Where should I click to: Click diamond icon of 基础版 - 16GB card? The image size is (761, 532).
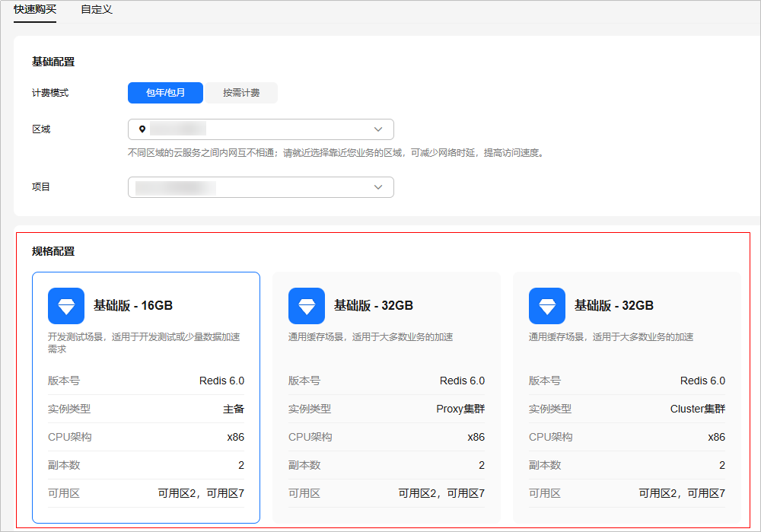tap(66, 306)
